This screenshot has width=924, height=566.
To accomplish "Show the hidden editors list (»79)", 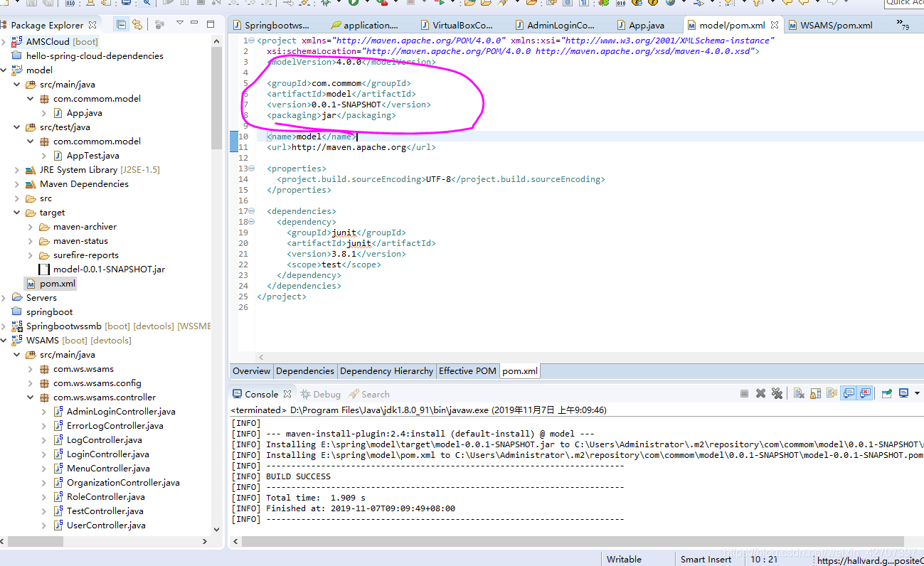I will tap(903, 26).
